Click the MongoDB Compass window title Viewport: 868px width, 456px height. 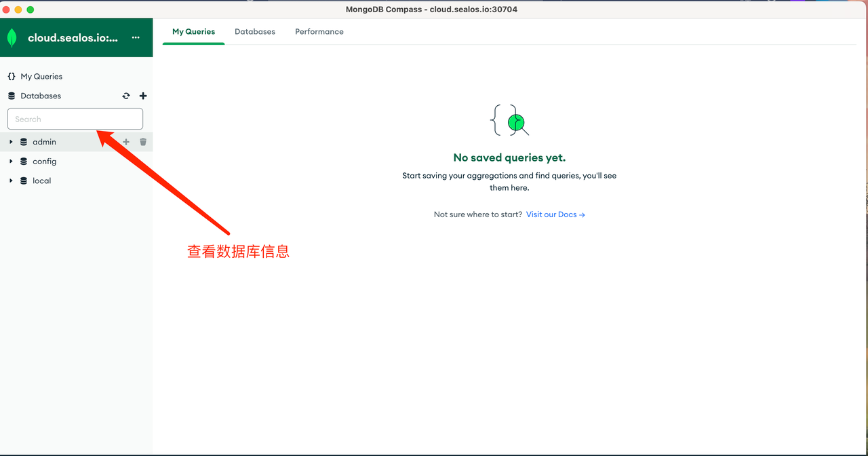point(432,9)
